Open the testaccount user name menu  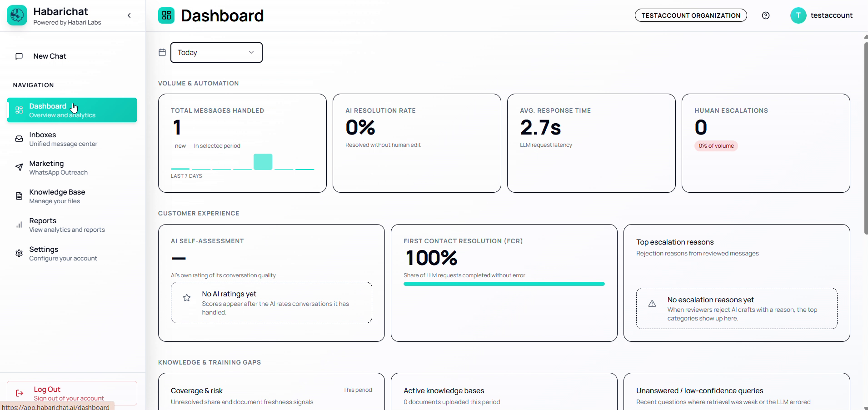pyautogui.click(x=831, y=15)
